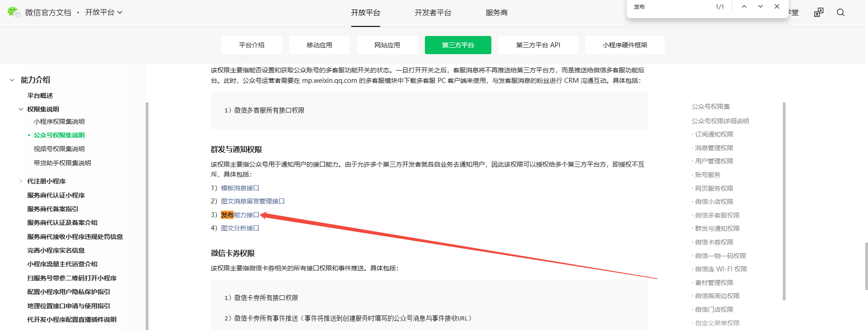Follow the 模板消息接口 link
The image size is (868, 330).
point(240,188)
